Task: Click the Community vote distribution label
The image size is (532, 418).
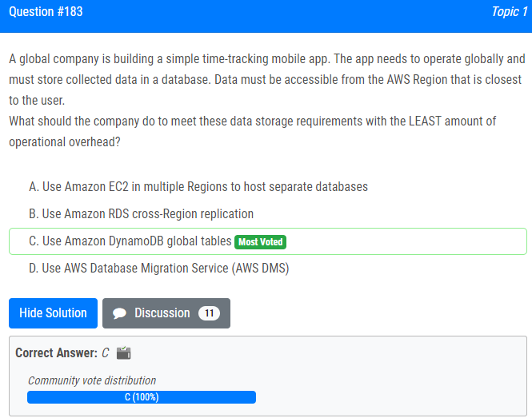Action: [x=92, y=380]
